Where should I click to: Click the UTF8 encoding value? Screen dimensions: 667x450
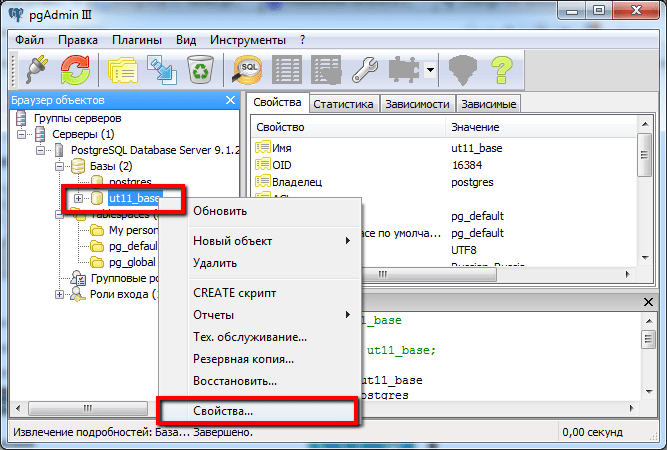pyautogui.click(x=463, y=250)
